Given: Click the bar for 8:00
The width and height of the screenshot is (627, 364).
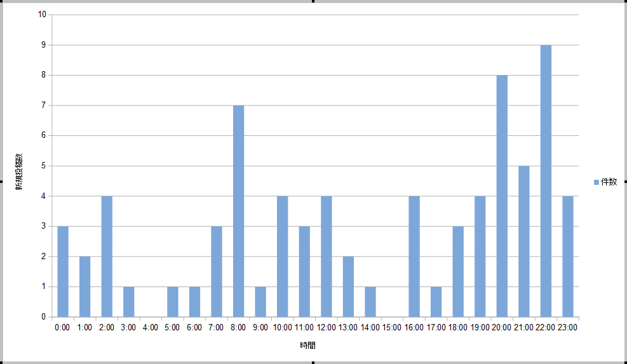Looking at the screenshot, I should pyautogui.click(x=238, y=211).
